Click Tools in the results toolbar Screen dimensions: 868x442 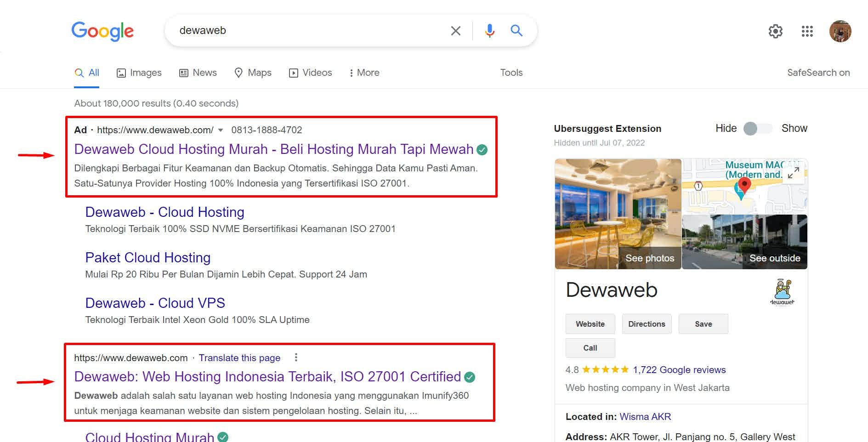click(511, 73)
